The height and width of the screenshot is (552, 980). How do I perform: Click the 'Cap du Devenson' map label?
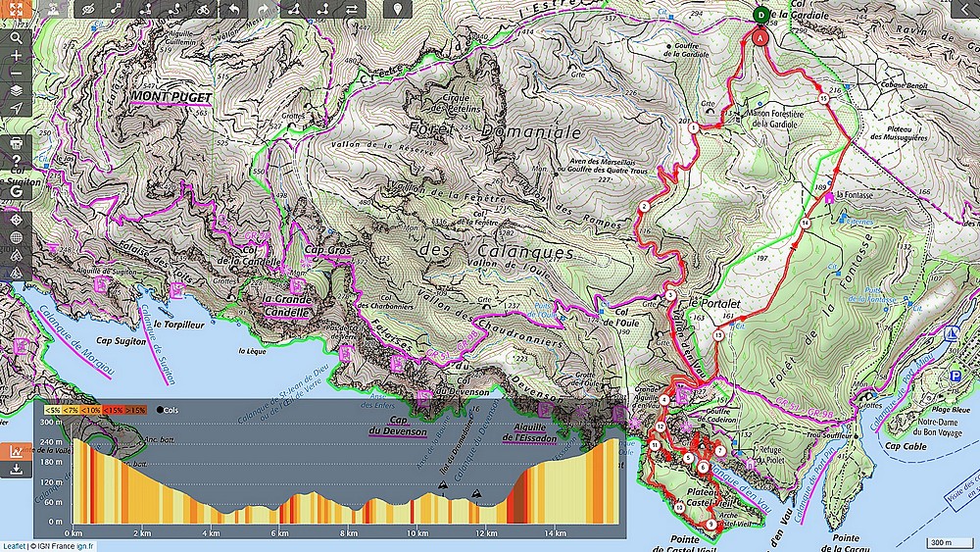398,426
